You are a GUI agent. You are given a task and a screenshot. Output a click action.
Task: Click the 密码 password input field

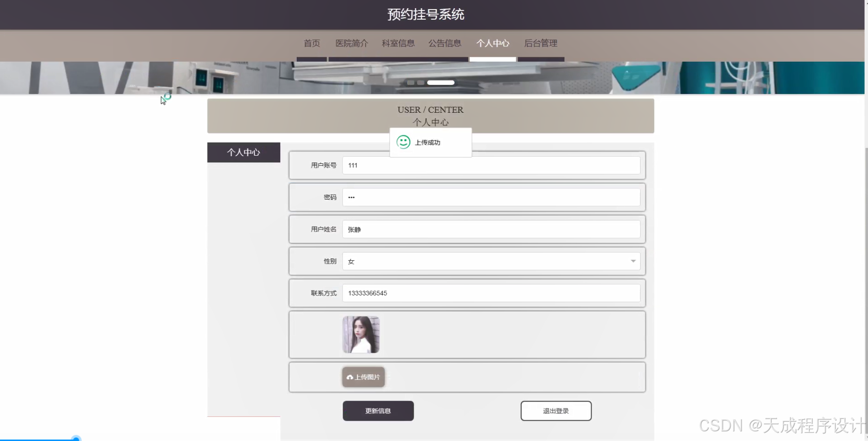tap(491, 197)
